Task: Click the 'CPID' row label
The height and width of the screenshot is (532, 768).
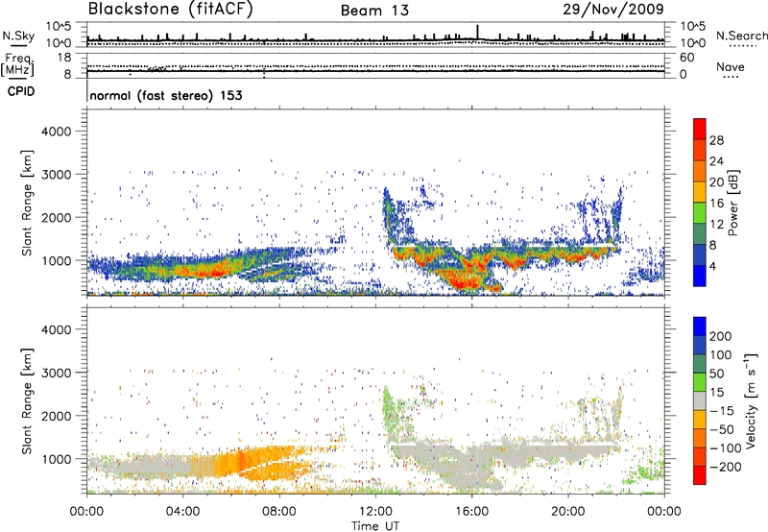Action: 21,91
